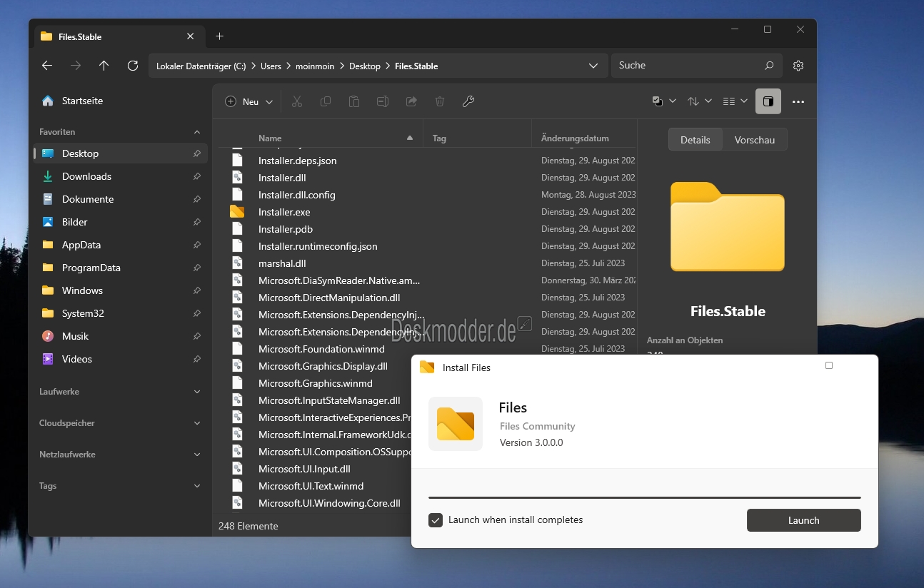924x588 pixels.
Task: Toggle the preview pane button
Action: click(768, 101)
